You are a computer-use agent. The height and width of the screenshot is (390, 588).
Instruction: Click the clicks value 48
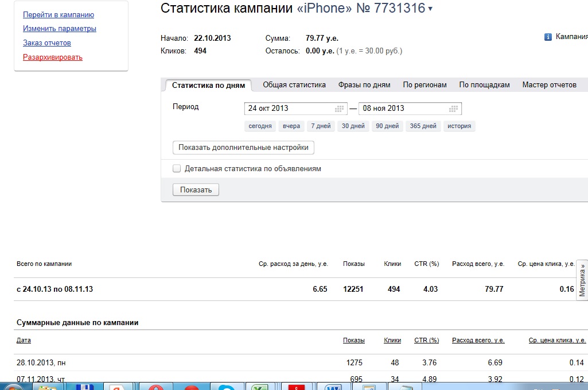[x=395, y=362]
